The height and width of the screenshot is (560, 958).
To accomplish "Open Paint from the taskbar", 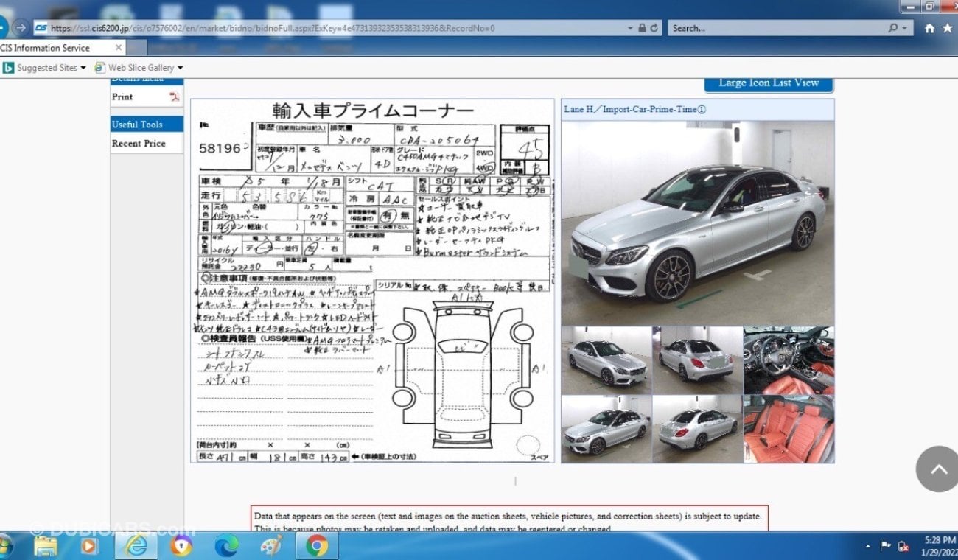I will pos(271,546).
